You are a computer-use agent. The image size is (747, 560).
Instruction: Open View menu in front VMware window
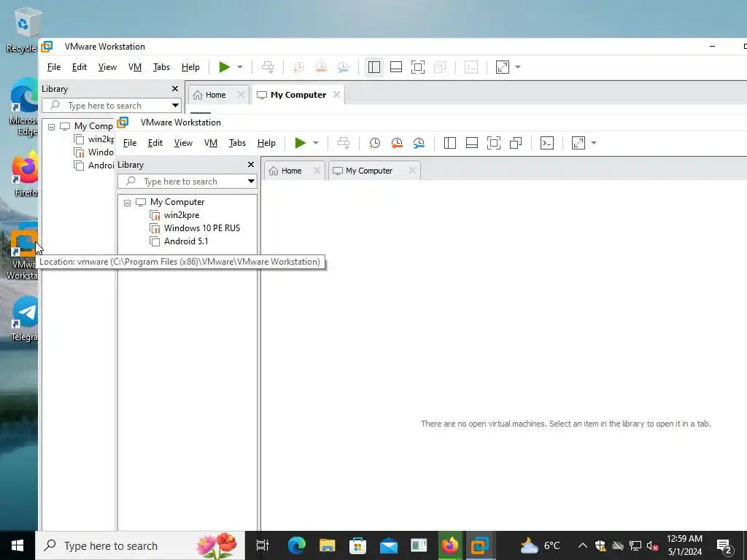tap(183, 143)
